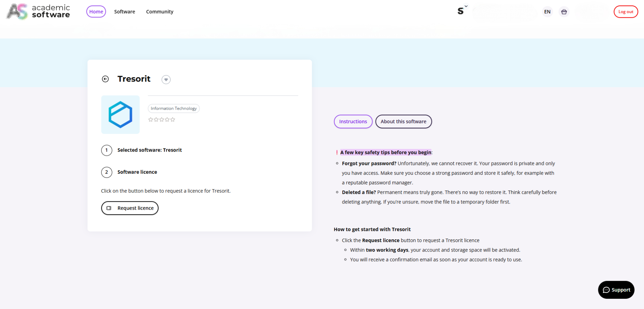Switch to the About this software tab
This screenshot has height=309, width=644.
click(x=403, y=122)
